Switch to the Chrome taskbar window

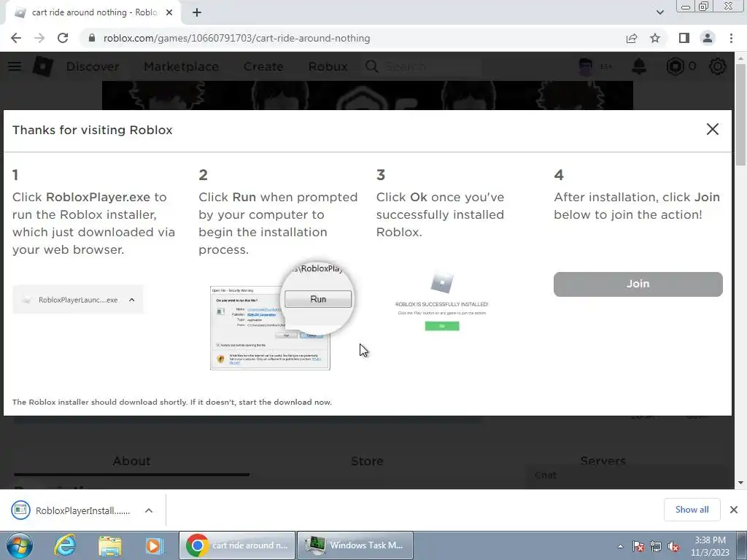237,545
